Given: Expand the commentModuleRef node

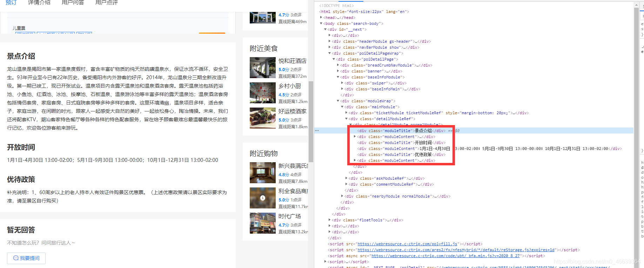Looking at the screenshot, I should 346,184.
